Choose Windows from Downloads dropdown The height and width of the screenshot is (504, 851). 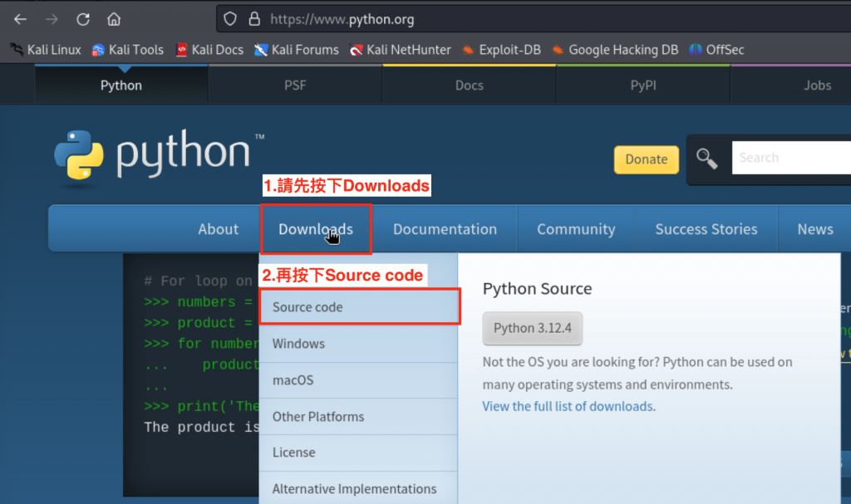359,344
